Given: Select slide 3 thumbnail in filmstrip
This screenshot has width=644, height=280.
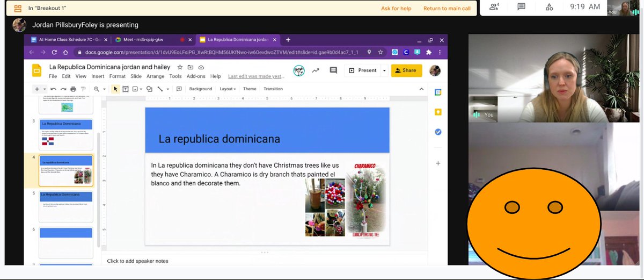Looking at the screenshot, I should (x=66, y=134).
